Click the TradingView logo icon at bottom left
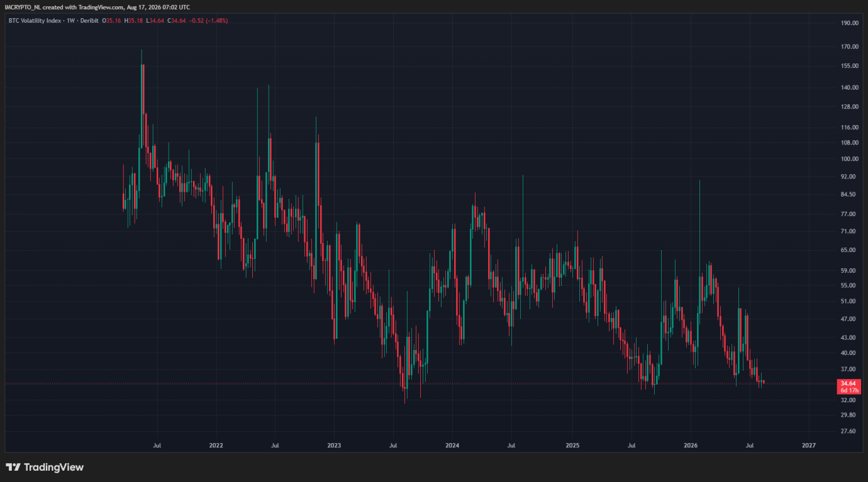Screen dimensions: 868x482 [13, 467]
